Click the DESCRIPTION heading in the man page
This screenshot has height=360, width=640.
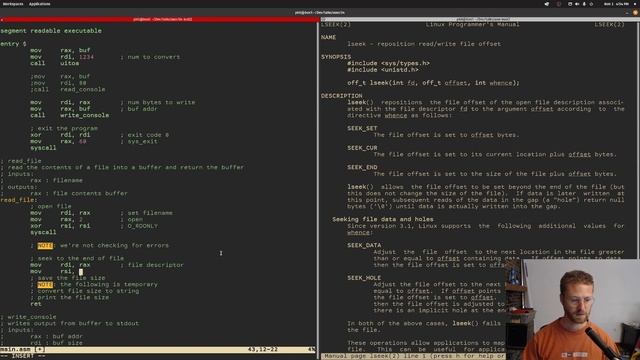(342, 96)
